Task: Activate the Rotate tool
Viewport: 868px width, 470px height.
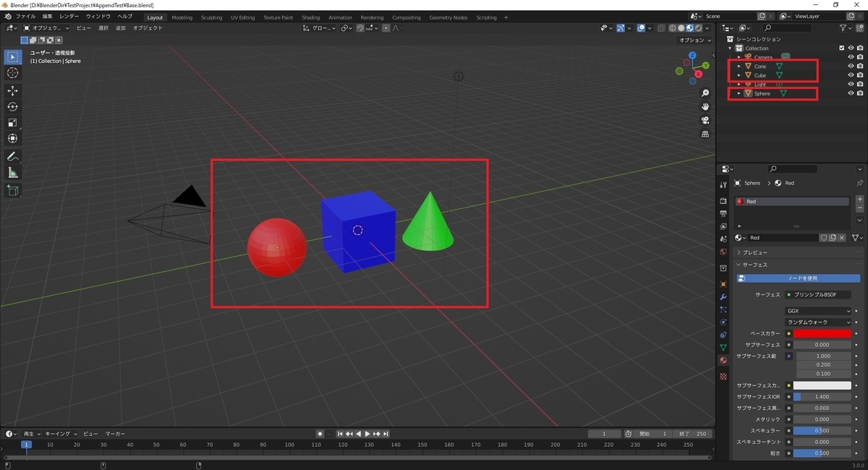Action: [13, 106]
